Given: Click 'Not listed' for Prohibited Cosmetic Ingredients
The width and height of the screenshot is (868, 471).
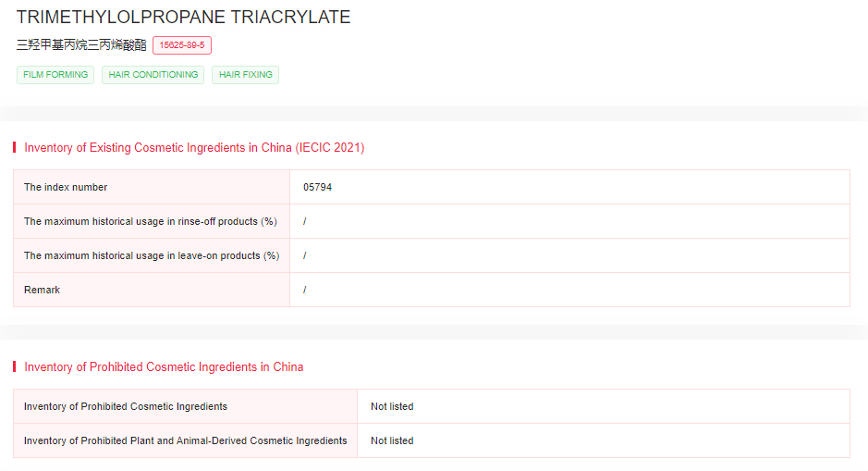Looking at the screenshot, I should [392, 406].
